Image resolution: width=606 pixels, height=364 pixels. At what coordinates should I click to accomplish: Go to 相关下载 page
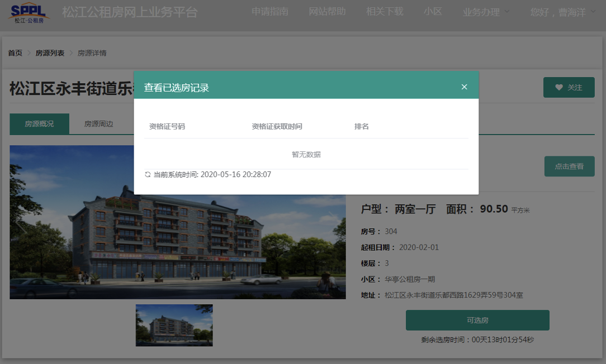tap(385, 12)
